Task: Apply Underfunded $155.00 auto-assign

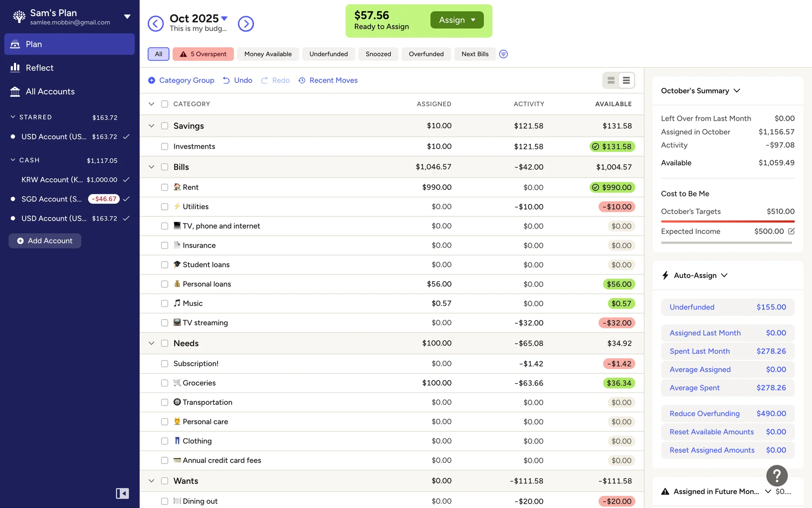Action: pos(727,307)
